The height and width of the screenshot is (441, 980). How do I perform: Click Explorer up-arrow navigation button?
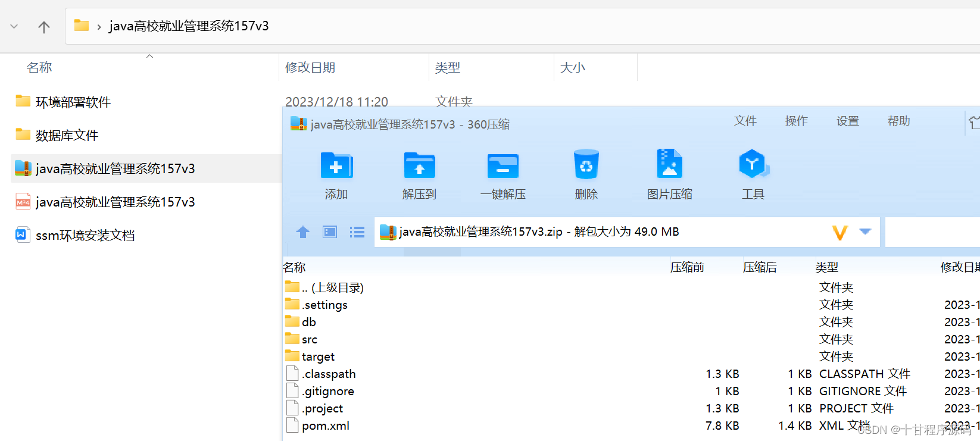(44, 27)
